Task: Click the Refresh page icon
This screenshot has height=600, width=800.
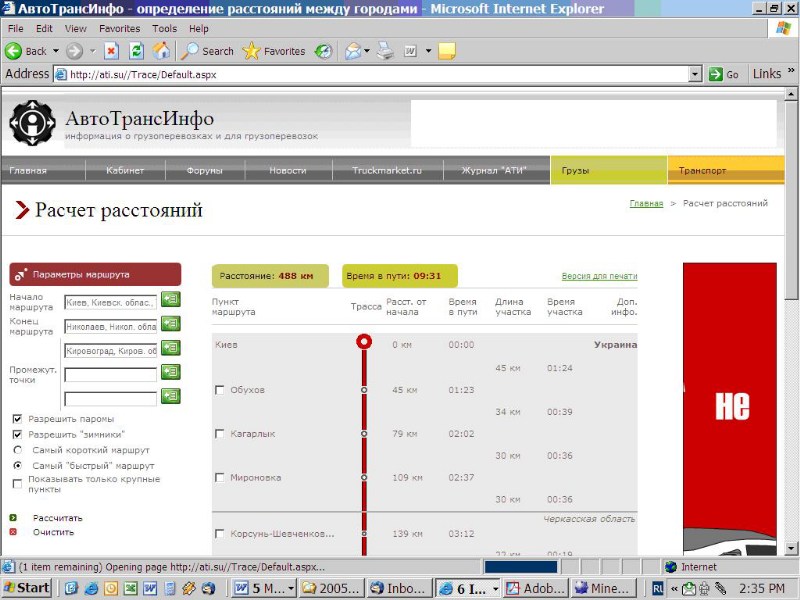Action: point(137,51)
